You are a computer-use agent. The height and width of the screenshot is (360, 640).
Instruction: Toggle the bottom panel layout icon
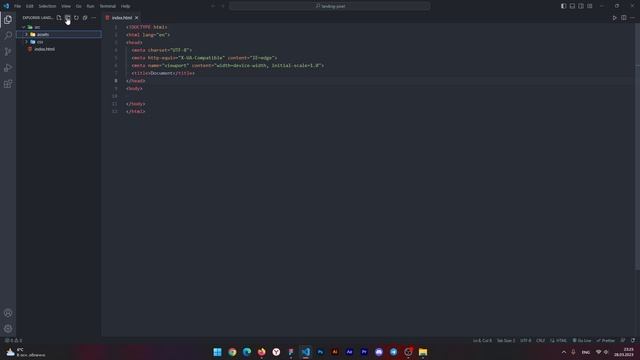point(572,6)
